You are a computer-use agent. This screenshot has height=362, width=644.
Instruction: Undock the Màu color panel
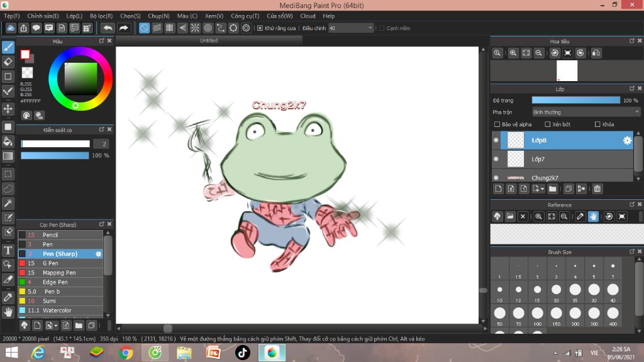(x=101, y=41)
